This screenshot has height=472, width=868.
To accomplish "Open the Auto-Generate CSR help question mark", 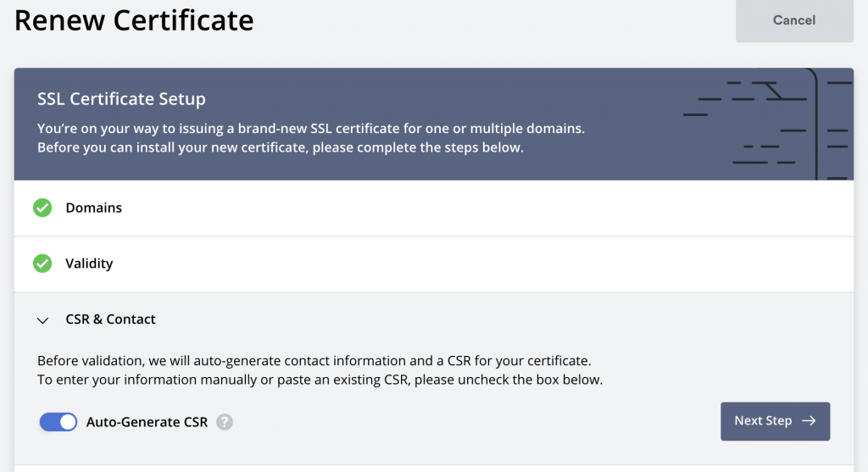I will (x=224, y=422).
